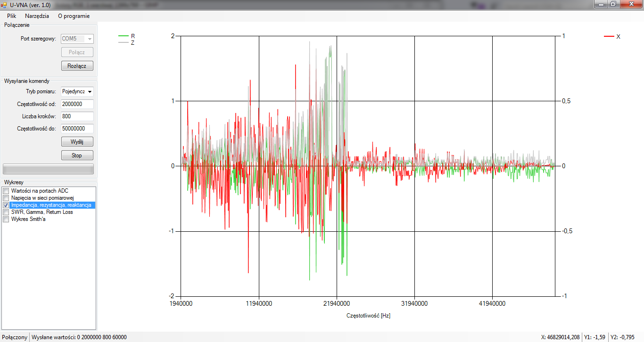
Task: Enable 'Wartości na portach ADC' checkbox
Action: (x=6, y=191)
